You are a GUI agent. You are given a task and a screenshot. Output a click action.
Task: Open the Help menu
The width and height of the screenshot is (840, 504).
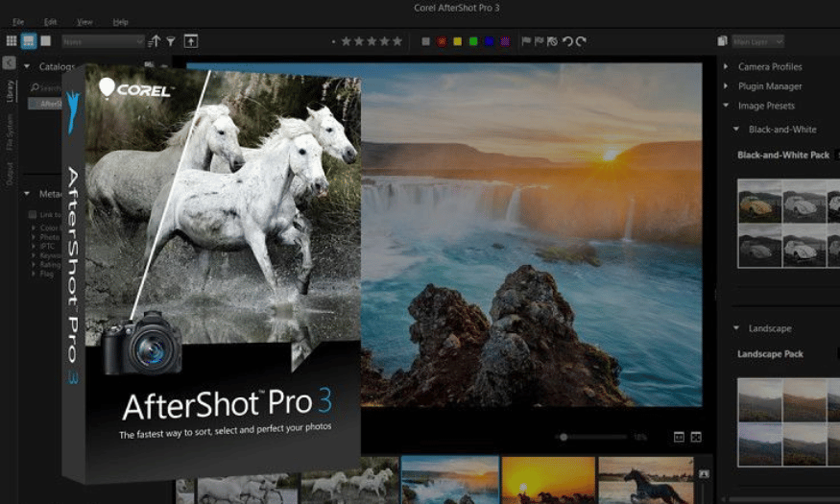121,22
